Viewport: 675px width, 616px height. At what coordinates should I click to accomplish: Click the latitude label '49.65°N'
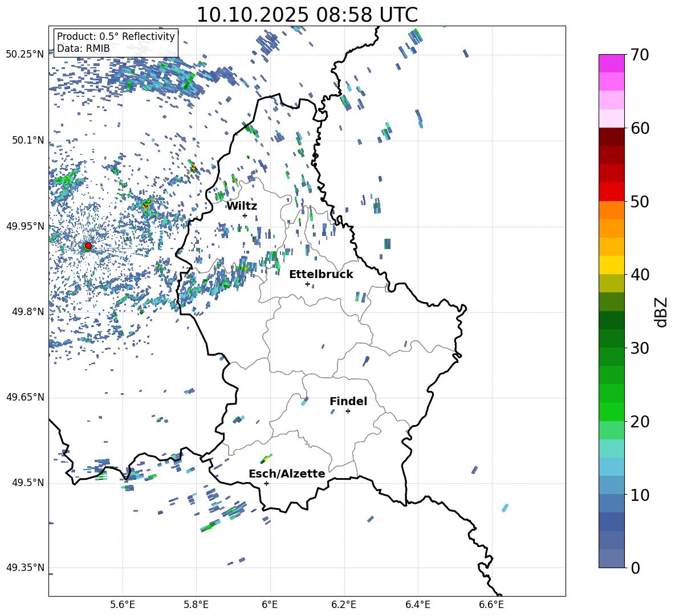(26, 397)
